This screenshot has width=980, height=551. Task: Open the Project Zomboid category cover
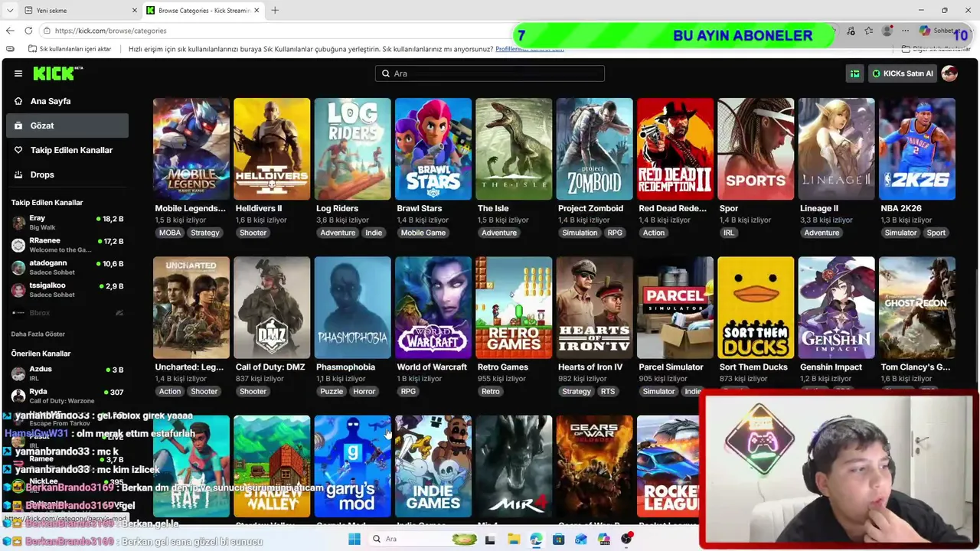pyautogui.click(x=595, y=148)
